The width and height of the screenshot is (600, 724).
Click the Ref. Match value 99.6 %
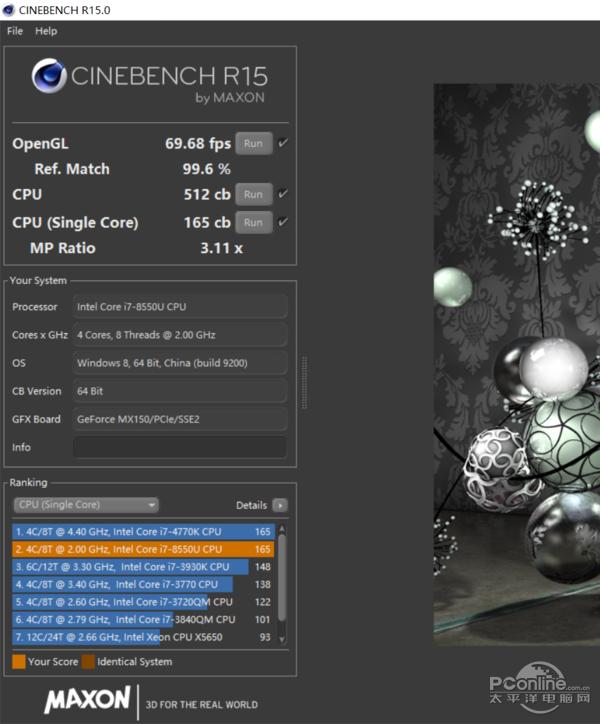coord(206,169)
